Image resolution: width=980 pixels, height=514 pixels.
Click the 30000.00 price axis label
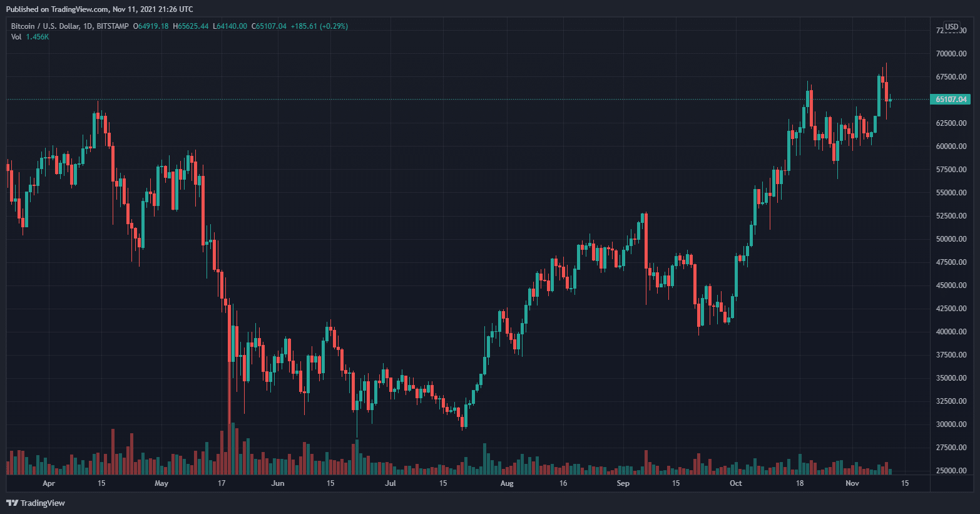[x=951, y=424]
